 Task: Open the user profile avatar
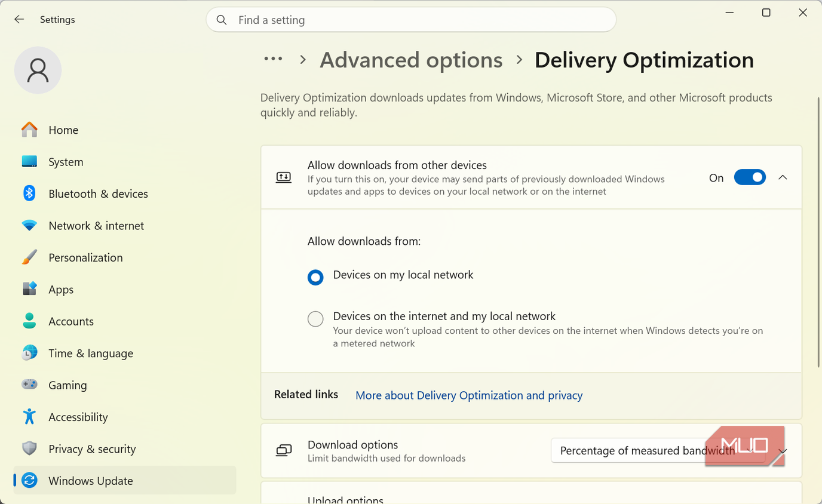pyautogui.click(x=38, y=70)
